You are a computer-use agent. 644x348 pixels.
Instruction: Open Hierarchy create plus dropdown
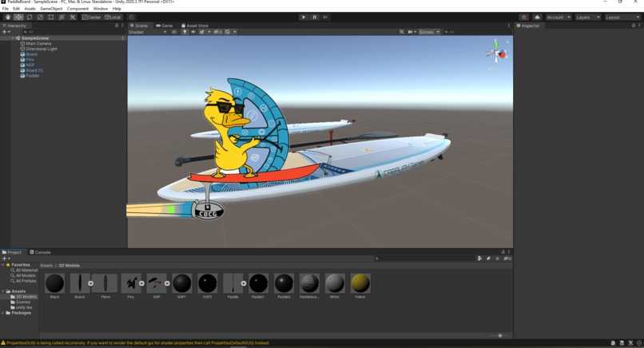(6, 32)
